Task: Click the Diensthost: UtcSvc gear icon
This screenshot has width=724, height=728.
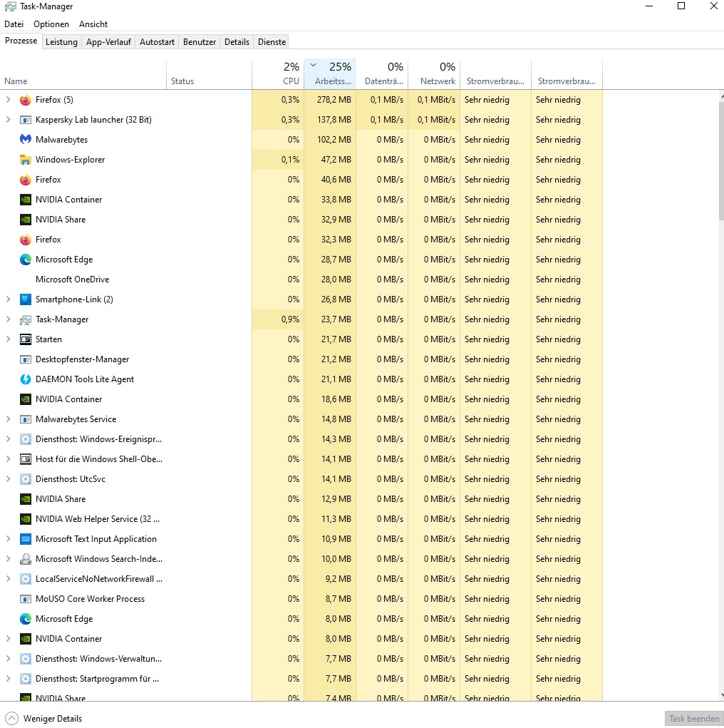Action: (26, 479)
